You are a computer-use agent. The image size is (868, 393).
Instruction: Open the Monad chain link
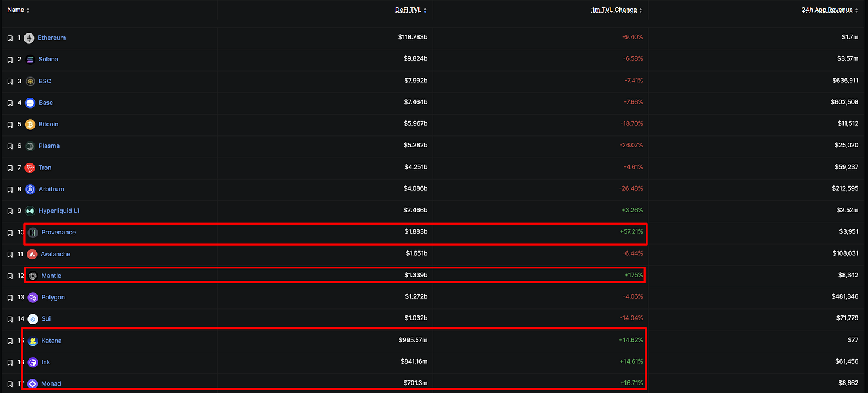click(x=51, y=384)
